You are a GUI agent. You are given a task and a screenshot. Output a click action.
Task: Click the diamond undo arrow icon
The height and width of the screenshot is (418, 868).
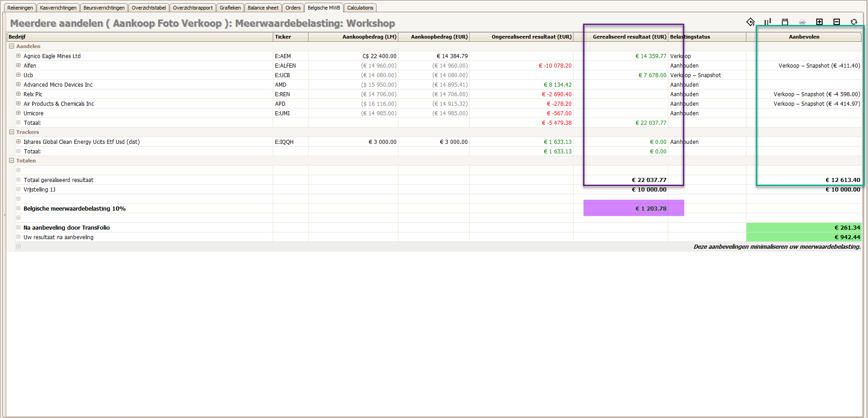(x=750, y=22)
